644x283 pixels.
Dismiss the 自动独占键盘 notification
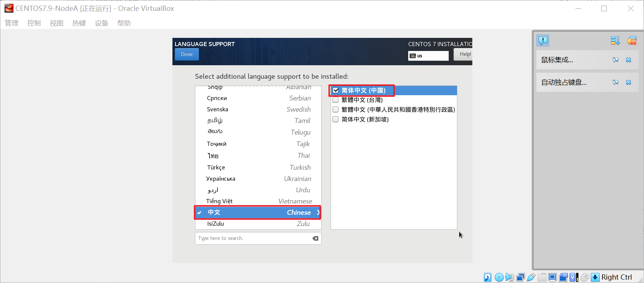(x=629, y=82)
